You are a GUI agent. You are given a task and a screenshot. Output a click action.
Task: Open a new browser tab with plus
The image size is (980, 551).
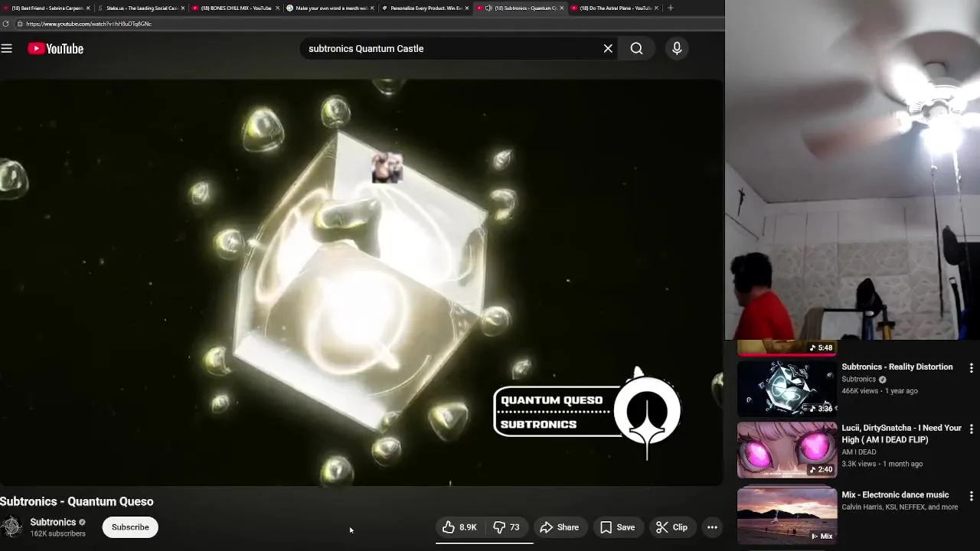point(670,8)
